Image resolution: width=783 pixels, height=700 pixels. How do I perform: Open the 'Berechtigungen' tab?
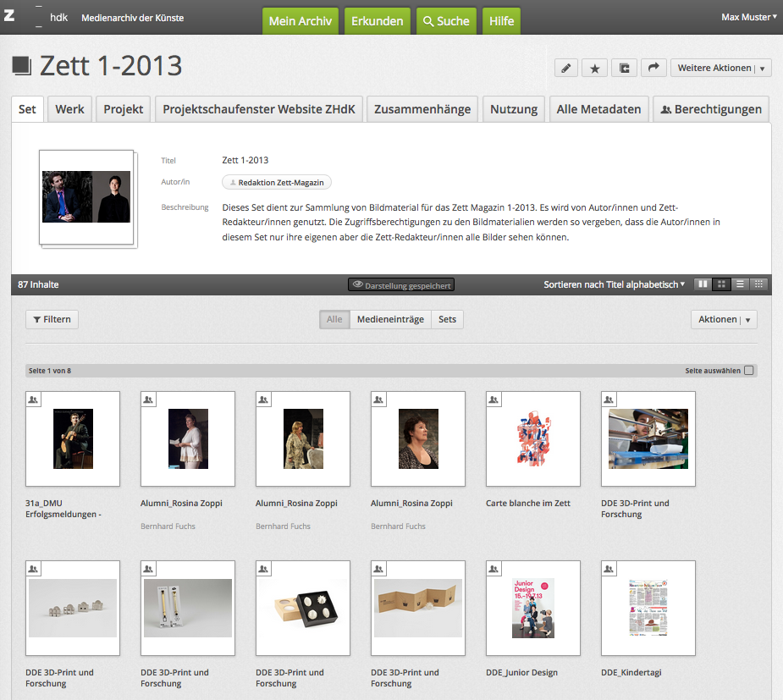point(711,109)
